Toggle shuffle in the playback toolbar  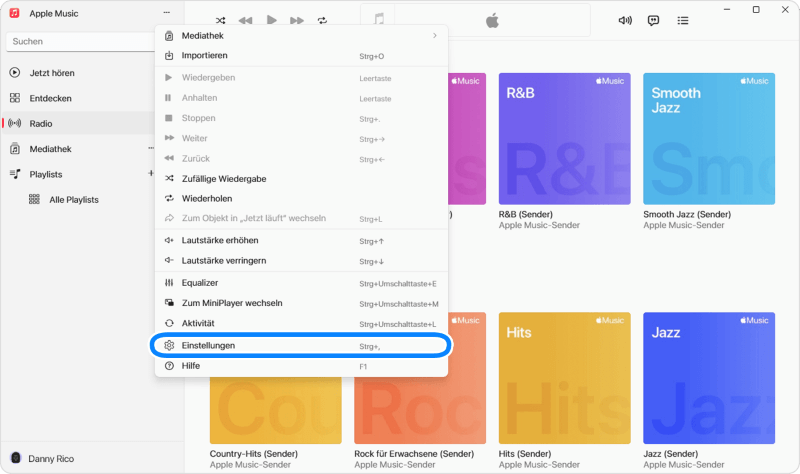(x=220, y=20)
